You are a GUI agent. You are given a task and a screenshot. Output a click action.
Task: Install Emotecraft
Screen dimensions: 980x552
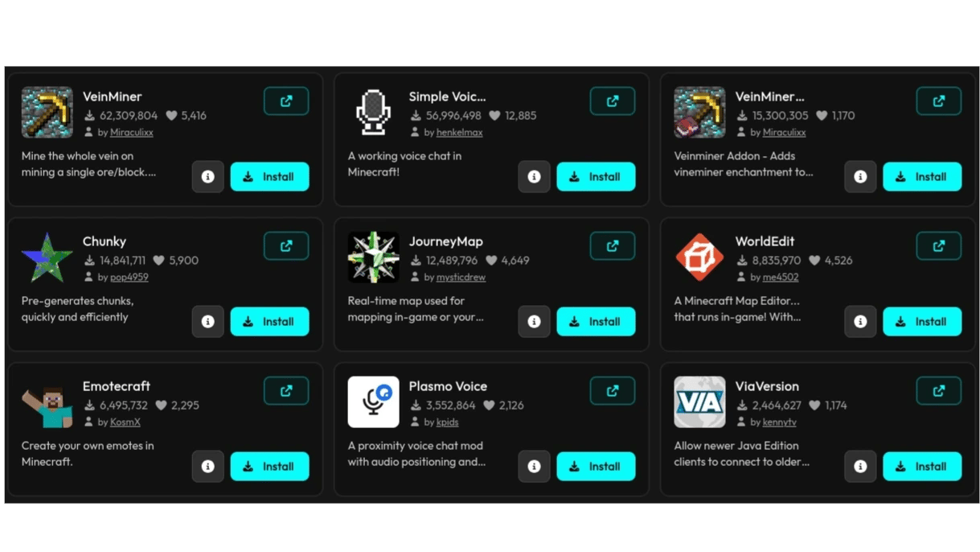[270, 467]
